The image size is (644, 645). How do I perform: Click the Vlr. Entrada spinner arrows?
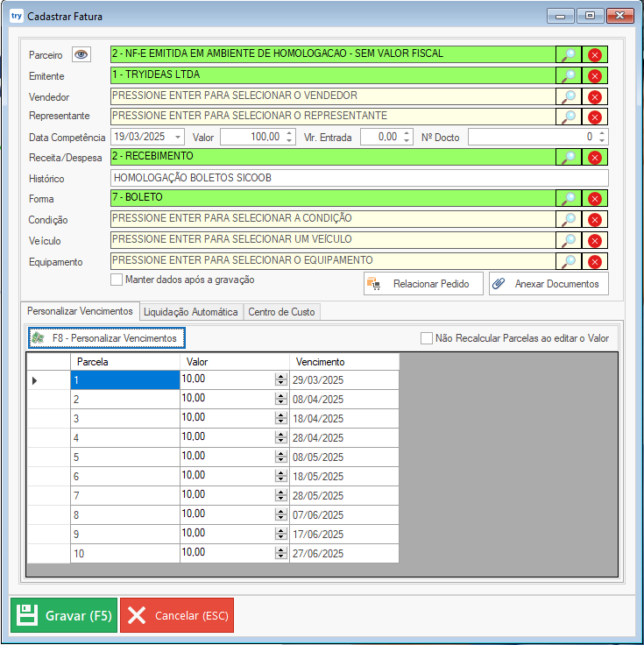point(407,137)
